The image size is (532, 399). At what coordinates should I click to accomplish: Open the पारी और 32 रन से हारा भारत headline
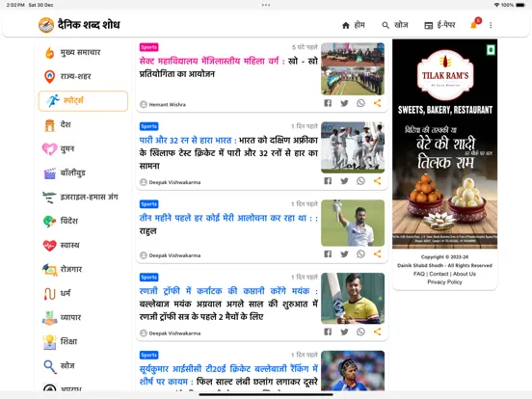coord(228,152)
